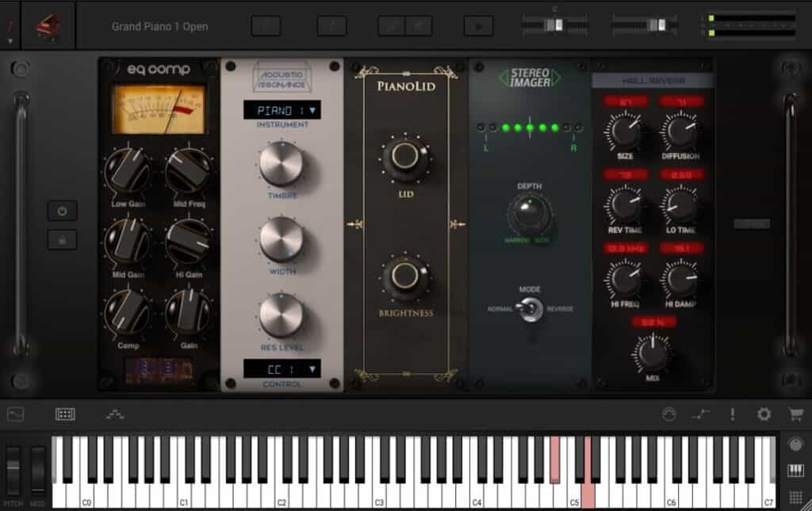Click the Brightness knob on PianoLid
This screenshot has height=511, width=812.
405,276
